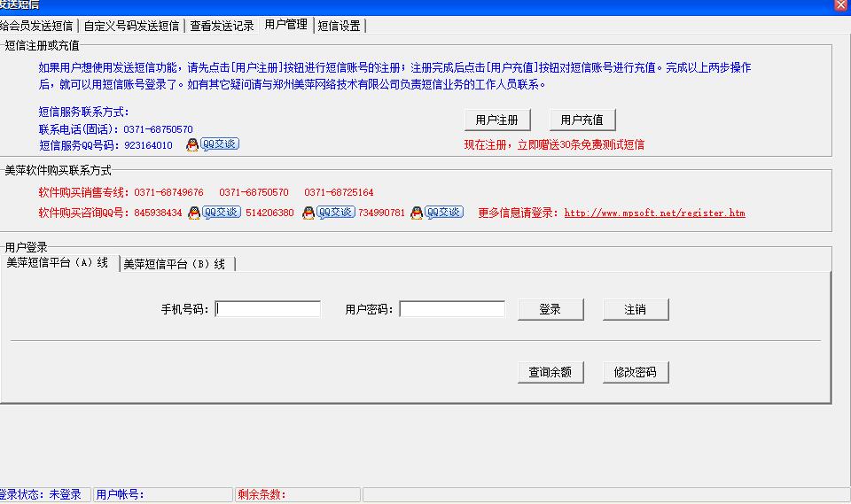Open QQ交谈 chat for 923164010
The width and height of the screenshot is (851, 504).
tap(220, 144)
